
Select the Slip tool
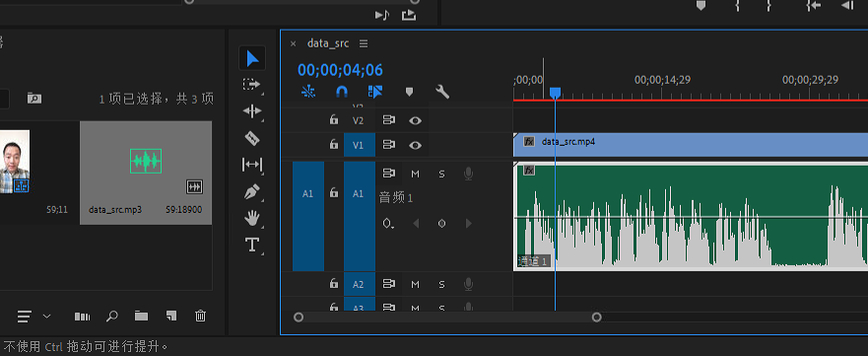pos(252,165)
